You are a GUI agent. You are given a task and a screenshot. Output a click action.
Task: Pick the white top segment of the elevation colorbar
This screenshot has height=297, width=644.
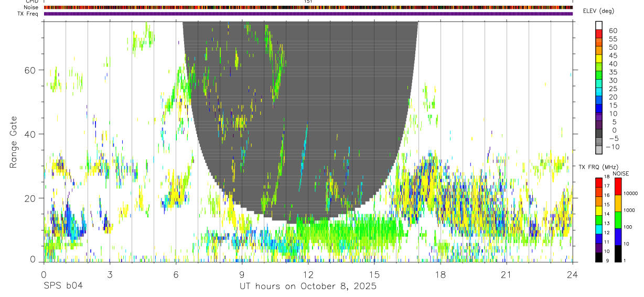(599, 25)
